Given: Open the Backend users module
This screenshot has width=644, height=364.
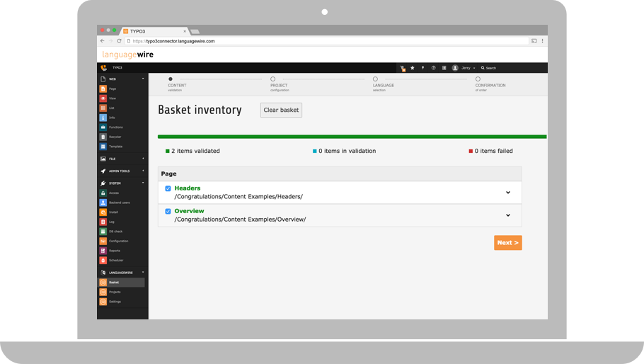Looking at the screenshot, I should (119, 203).
